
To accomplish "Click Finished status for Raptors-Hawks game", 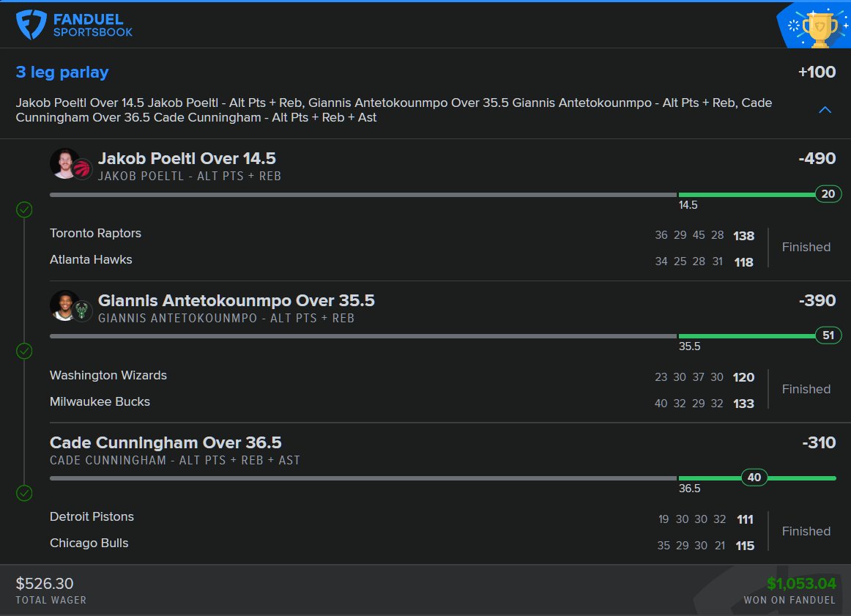I will click(806, 248).
